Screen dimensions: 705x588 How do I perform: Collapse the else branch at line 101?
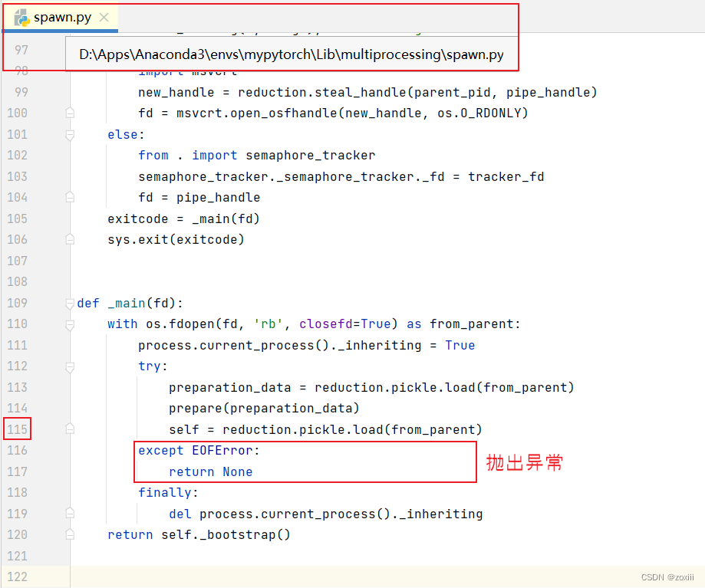[68, 133]
